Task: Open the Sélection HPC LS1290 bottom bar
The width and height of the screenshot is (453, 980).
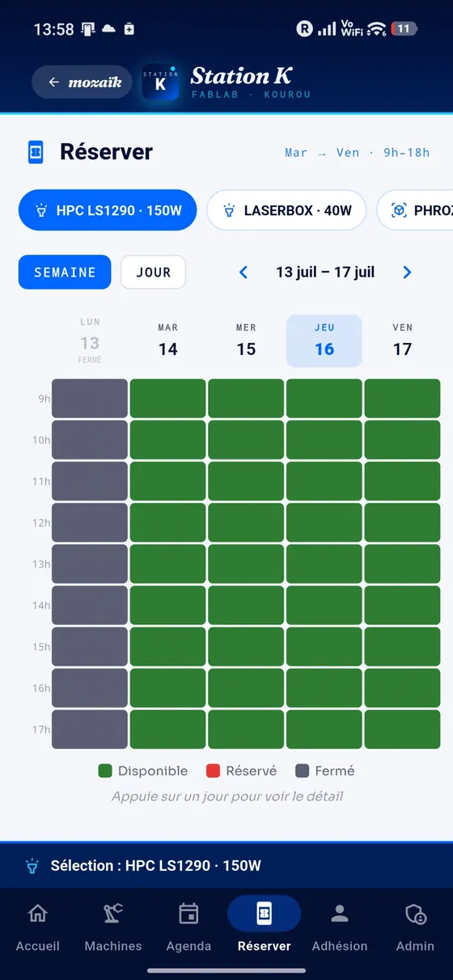Action: 226,865
